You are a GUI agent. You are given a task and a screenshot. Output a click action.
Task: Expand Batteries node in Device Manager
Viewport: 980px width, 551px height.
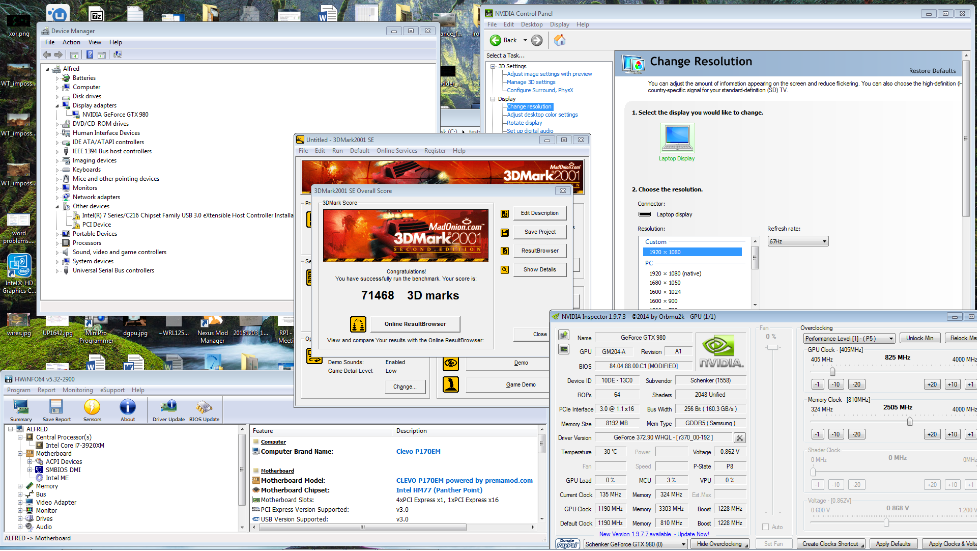pyautogui.click(x=57, y=78)
